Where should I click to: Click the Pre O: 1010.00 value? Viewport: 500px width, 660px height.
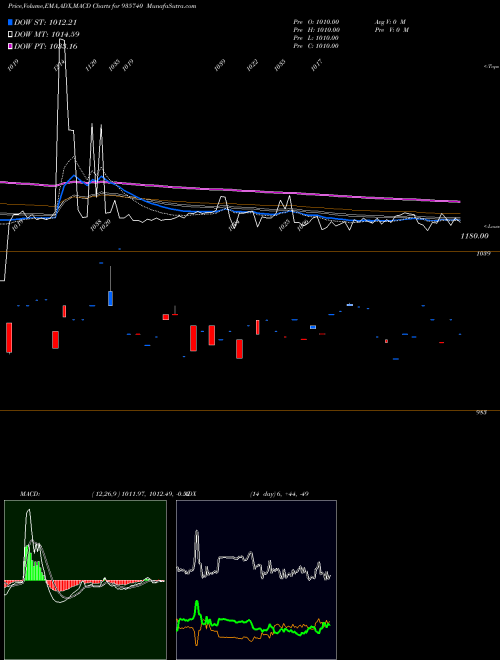[x=316, y=22]
